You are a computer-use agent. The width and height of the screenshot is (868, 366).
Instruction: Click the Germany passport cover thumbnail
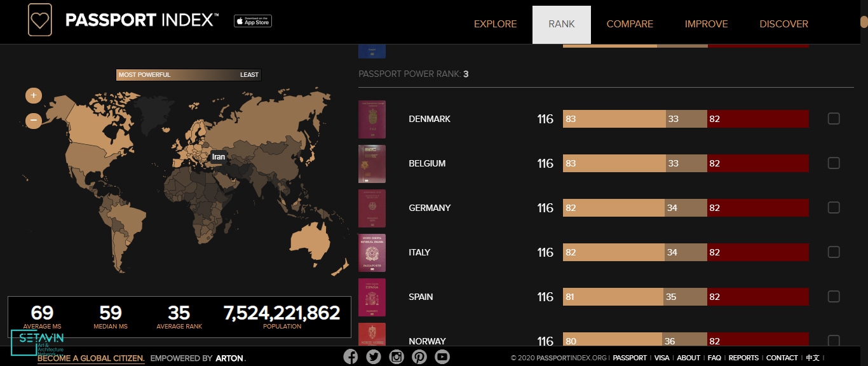372,208
